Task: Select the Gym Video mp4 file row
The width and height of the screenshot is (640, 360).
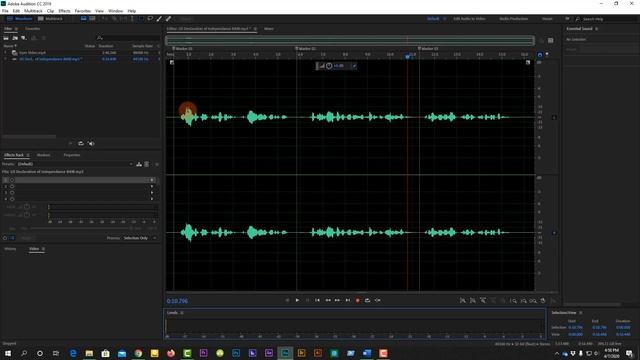Action: (x=81, y=53)
